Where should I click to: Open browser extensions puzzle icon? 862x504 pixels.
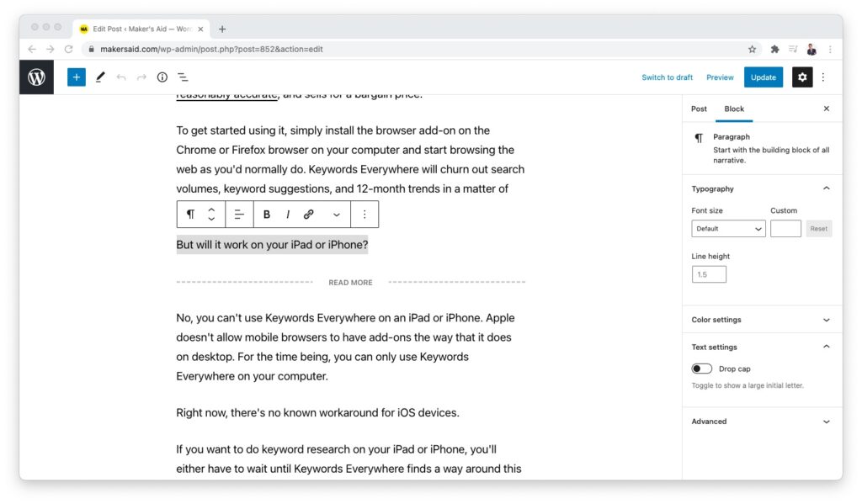774,49
